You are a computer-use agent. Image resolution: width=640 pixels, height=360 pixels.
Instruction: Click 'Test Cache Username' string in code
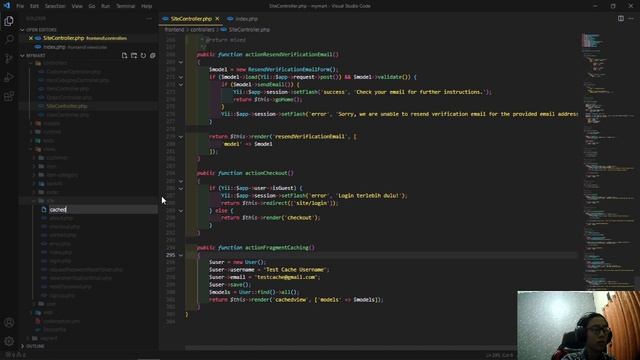coord(296,270)
